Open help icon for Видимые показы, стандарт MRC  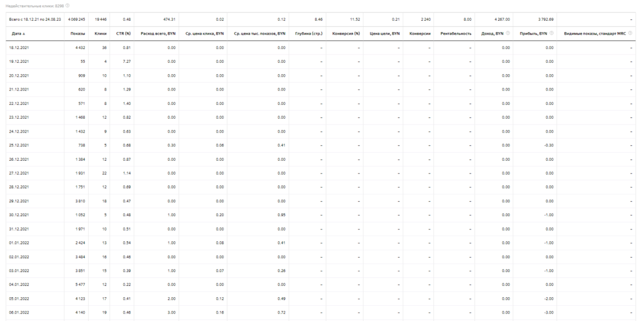tap(630, 33)
